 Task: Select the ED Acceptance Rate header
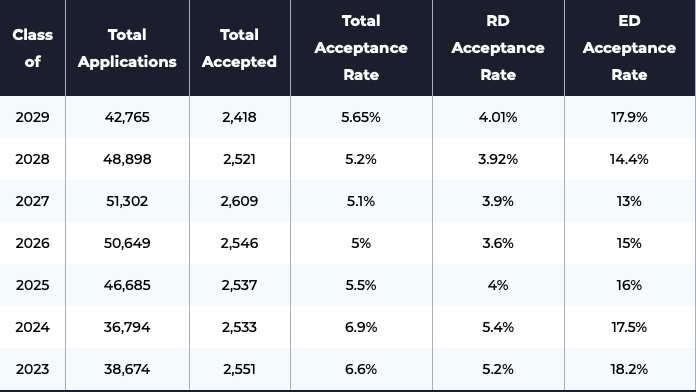click(629, 48)
